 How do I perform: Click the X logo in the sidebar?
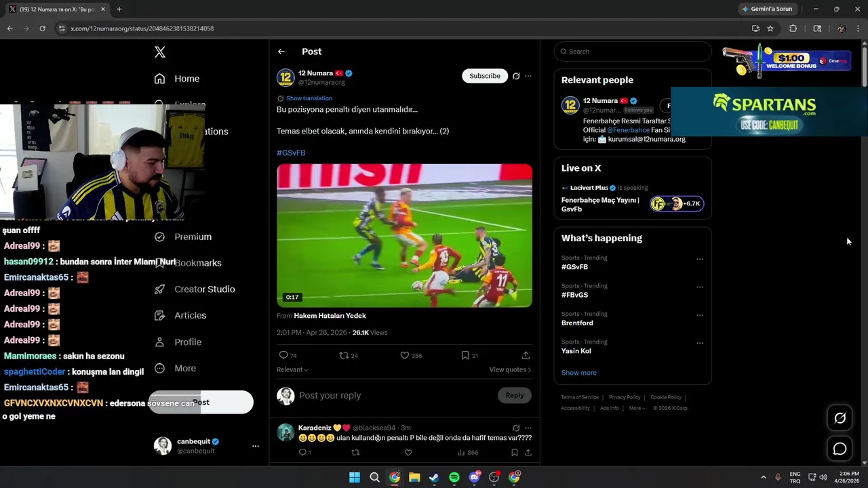(x=160, y=52)
